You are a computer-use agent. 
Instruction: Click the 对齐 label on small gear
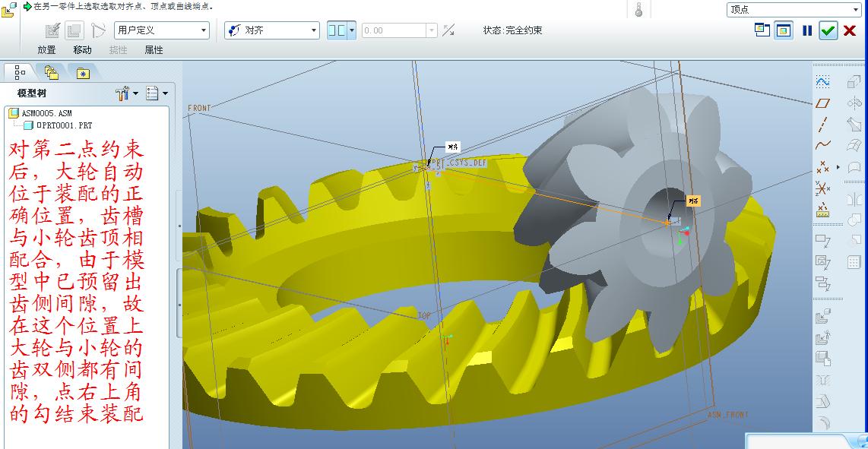point(693,201)
